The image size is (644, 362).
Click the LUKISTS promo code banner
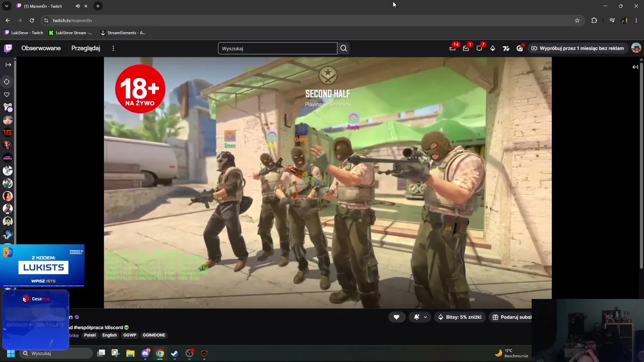coord(42,266)
